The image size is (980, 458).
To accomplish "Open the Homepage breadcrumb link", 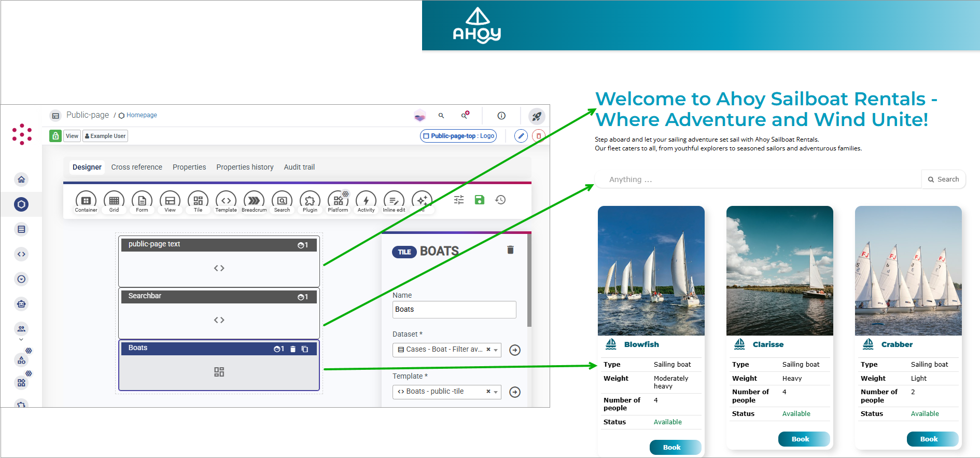I will coord(142,115).
